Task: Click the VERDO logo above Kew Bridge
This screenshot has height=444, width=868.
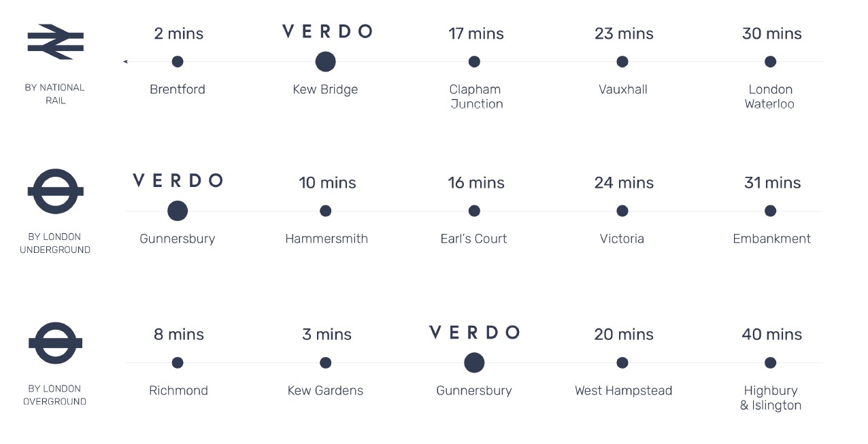Action: point(327,31)
